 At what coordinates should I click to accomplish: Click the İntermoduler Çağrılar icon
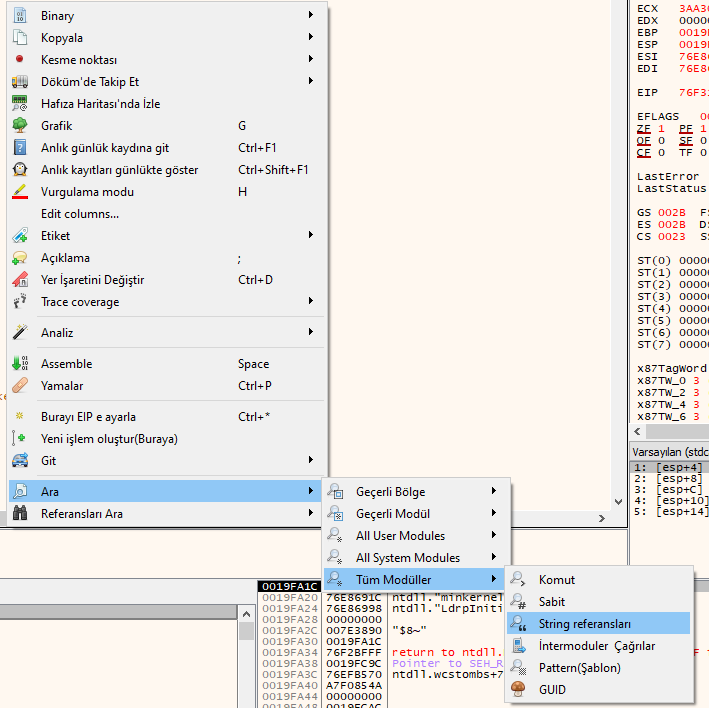pos(519,646)
